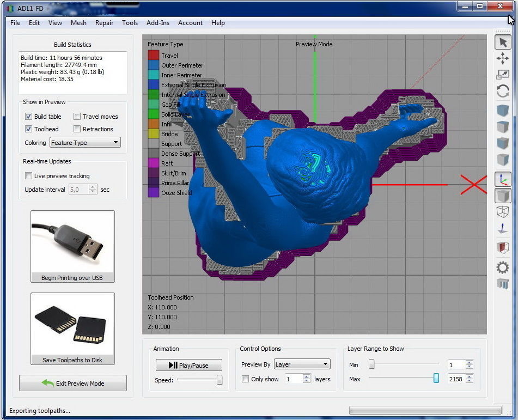
Task: Open machine control panel gear icon
Action: coord(502,267)
